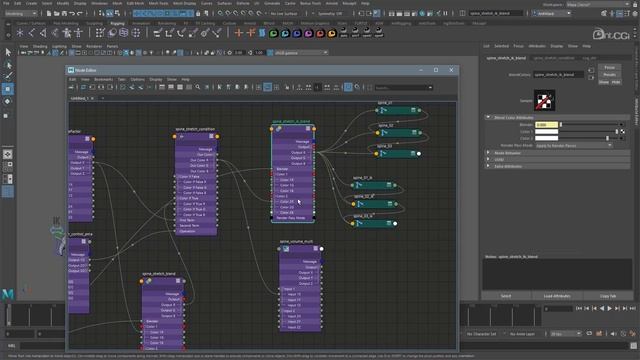Click the Blender value slider
Viewport: 640px width, 360px height.
(x=589, y=124)
